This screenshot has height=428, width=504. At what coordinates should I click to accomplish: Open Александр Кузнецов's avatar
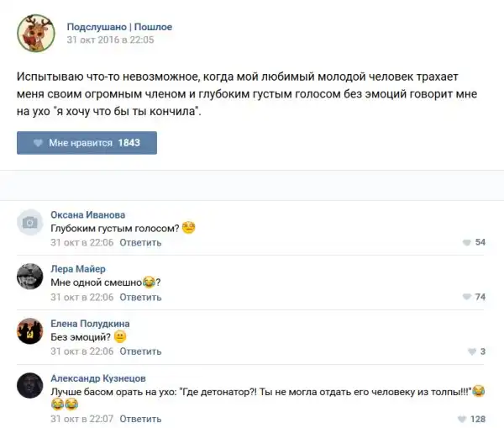30,386
